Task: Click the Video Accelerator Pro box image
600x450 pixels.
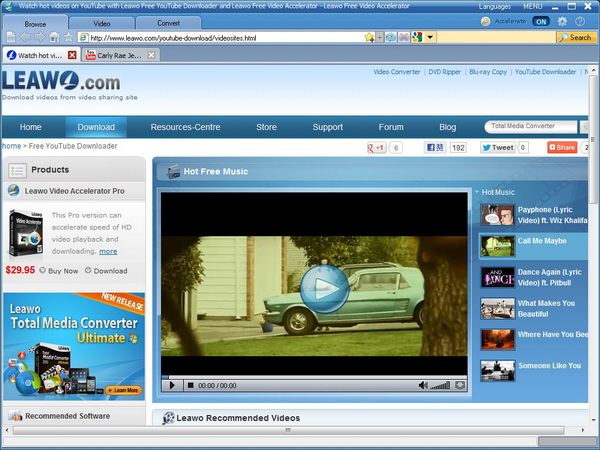Action: click(26, 233)
